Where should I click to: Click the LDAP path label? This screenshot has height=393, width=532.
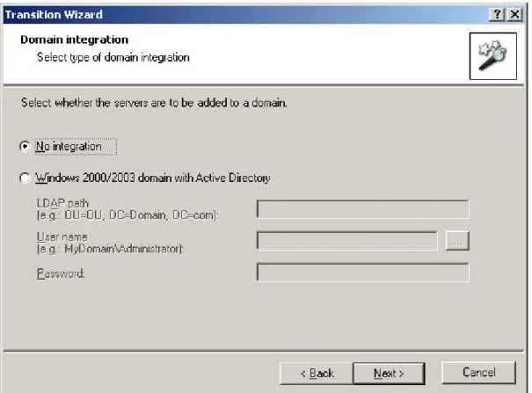click(x=128, y=209)
